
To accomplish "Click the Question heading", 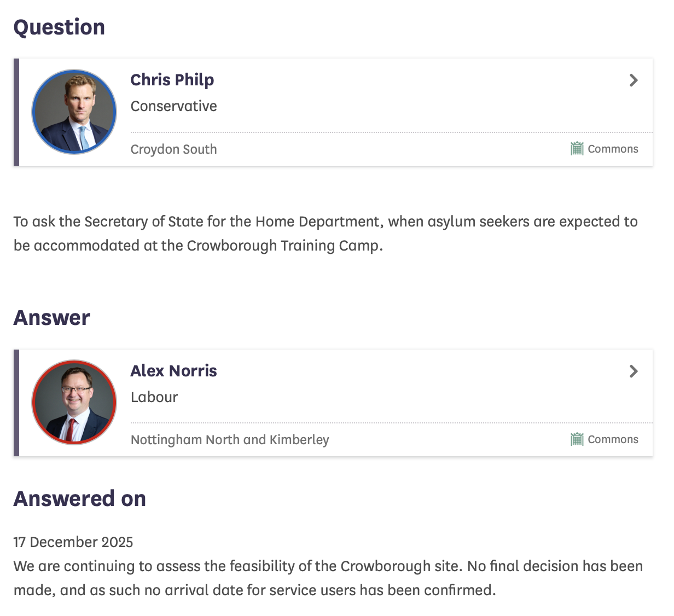I will coord(59,27).
